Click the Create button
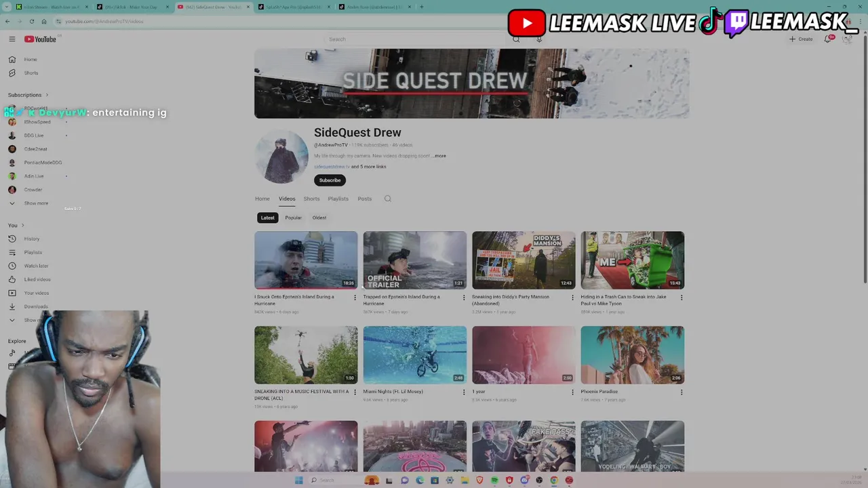868x488 pixels. [801, 39]
